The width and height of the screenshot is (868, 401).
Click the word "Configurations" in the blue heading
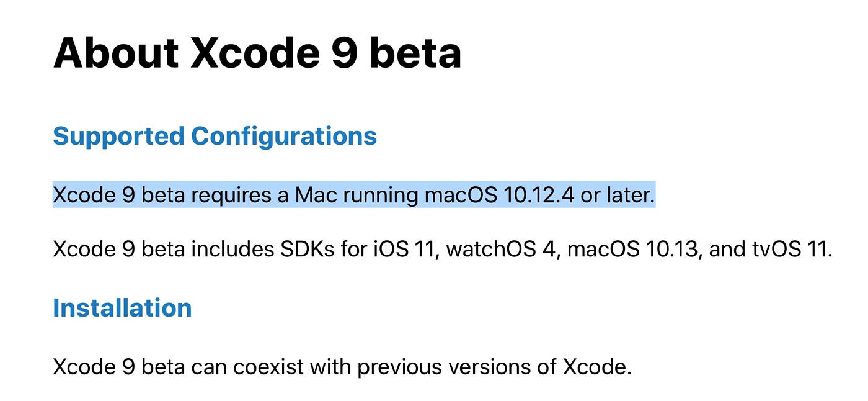pyautogui.click(x=284, y=137)
